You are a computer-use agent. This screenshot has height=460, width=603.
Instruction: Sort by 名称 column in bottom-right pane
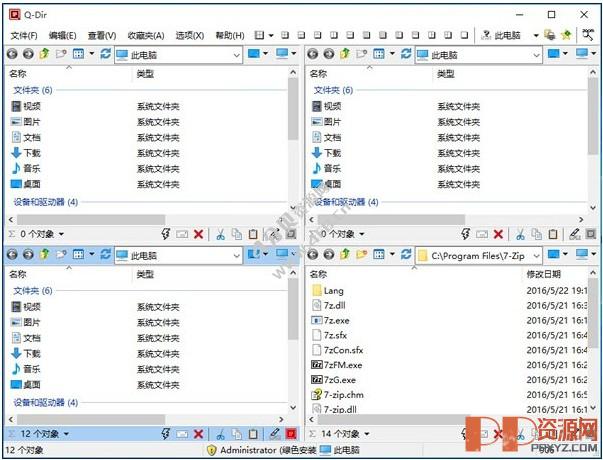coord(318,274)
